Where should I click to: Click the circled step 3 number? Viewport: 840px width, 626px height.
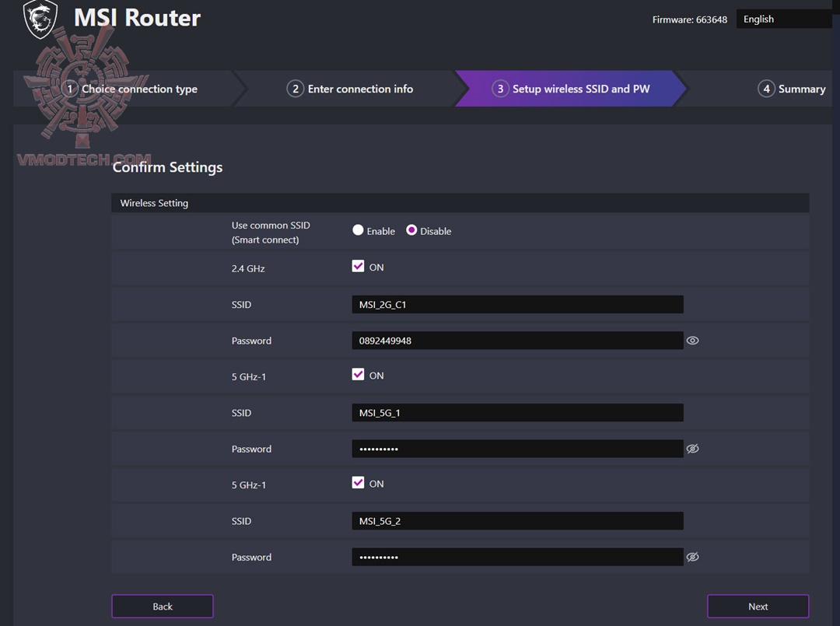point(501,89)
